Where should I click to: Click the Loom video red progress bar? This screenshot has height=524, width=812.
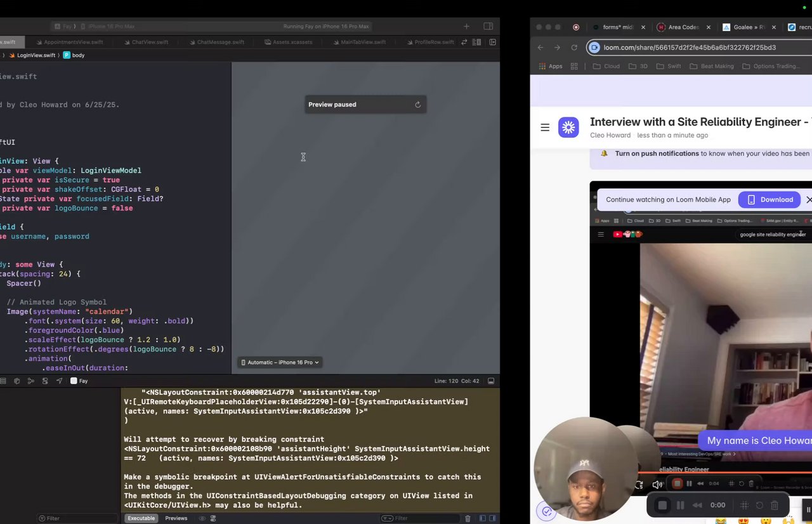(x=724, y=473)
